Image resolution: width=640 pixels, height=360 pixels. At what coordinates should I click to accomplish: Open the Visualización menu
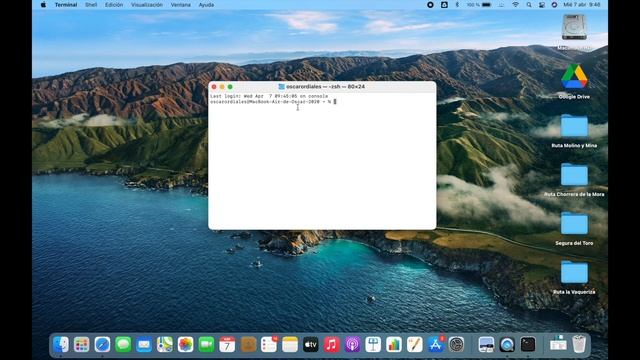pyautogui.click(x=147, y=5)
